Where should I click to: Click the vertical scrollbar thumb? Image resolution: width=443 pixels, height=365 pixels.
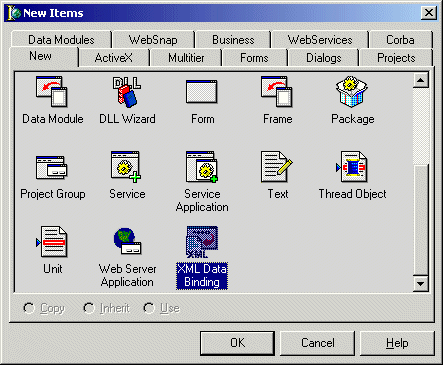[x=421, y=219]
